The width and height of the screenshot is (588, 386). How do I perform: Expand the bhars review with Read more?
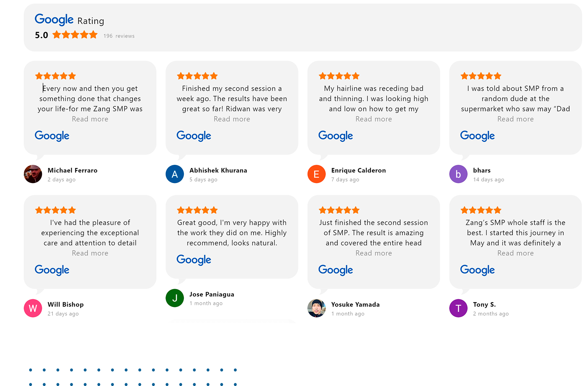point(516,119)
